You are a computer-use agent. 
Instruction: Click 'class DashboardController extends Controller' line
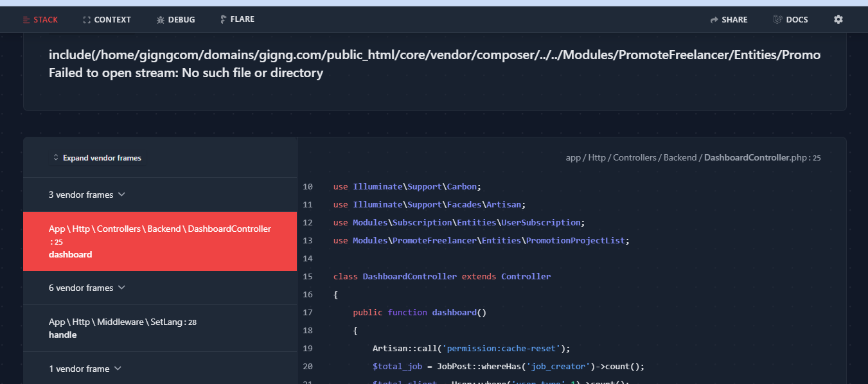click(442, 276)
